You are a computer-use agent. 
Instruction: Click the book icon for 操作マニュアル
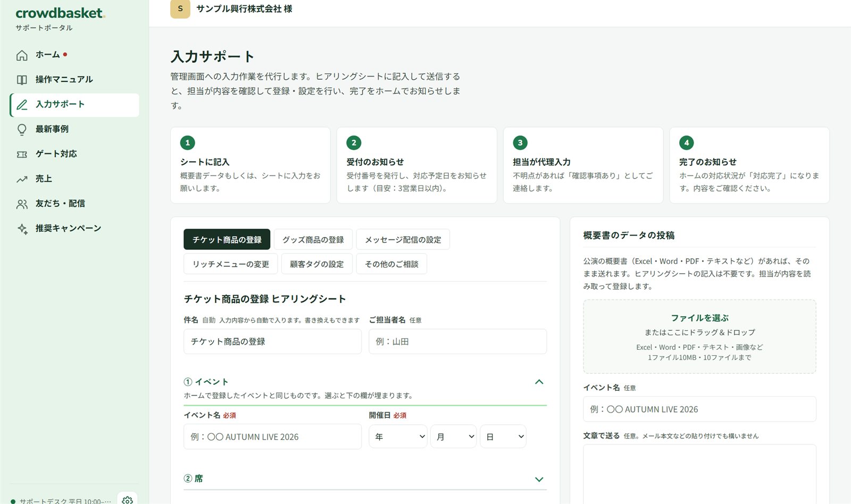click(22, 80)
